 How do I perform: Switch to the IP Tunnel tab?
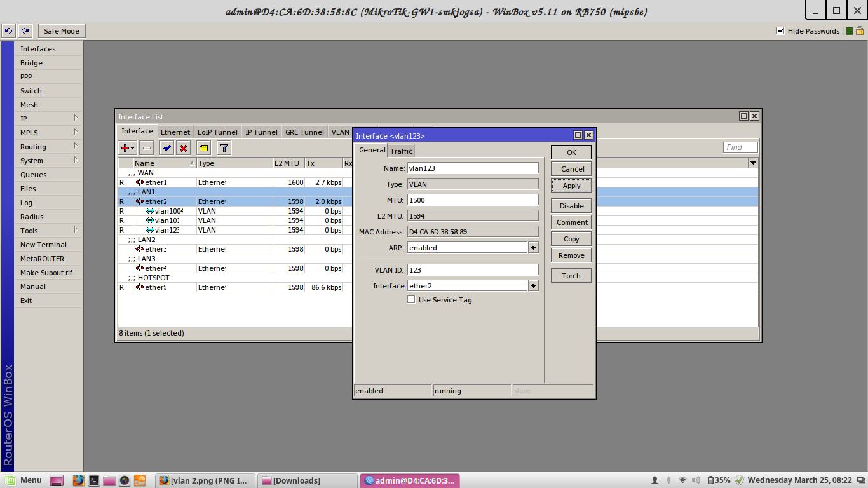click(x=261, y=132)
